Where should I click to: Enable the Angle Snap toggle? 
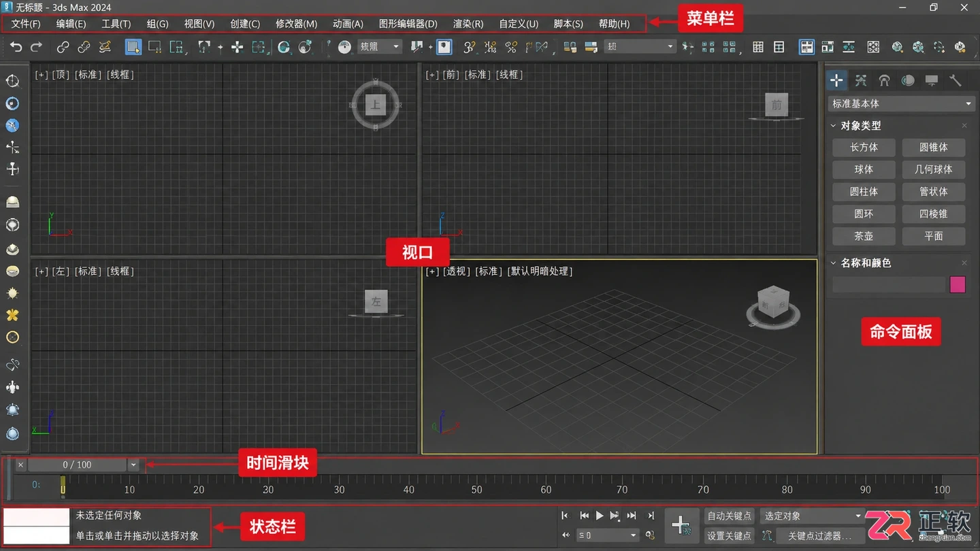click(x=490, y=47)
